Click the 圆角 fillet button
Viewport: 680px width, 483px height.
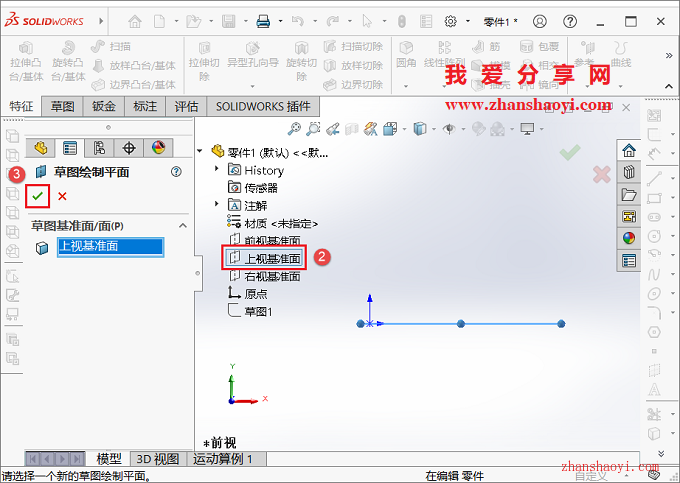point(406,55)
